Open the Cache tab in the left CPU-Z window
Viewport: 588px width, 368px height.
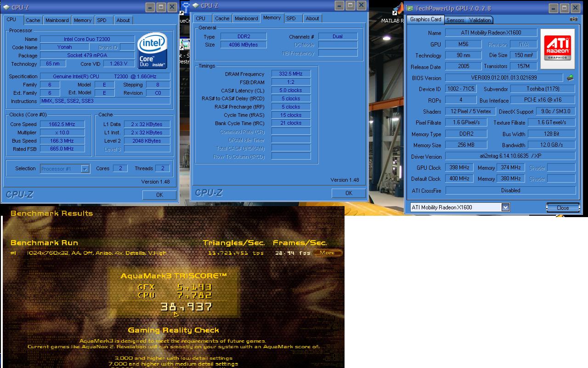click(x=33, y=20)
